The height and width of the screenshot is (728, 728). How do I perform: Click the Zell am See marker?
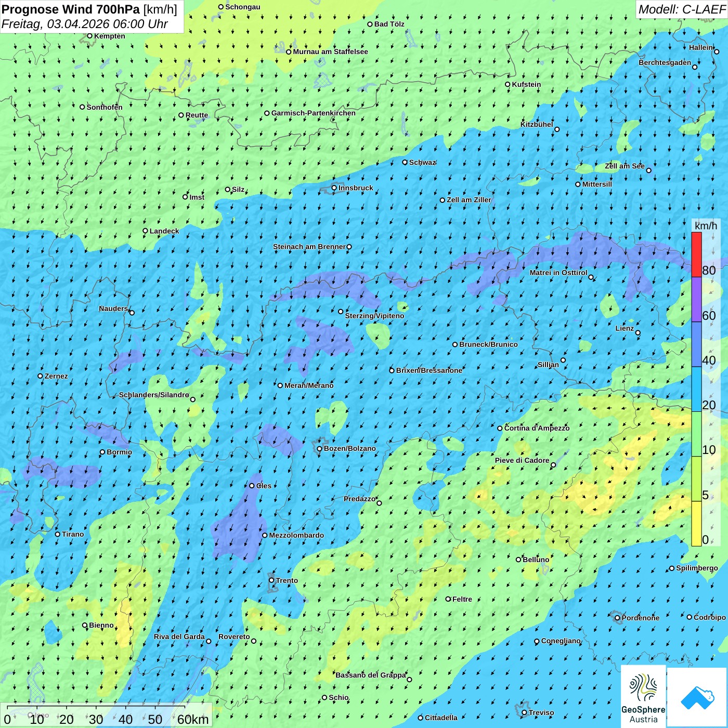(648, 170)
